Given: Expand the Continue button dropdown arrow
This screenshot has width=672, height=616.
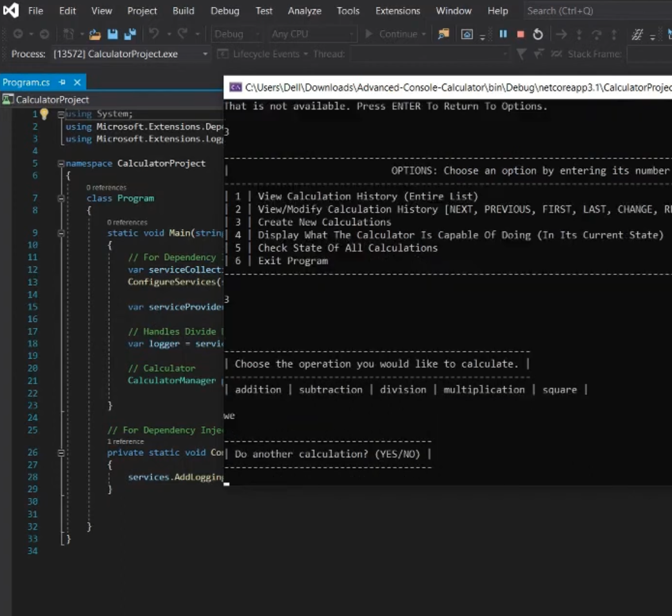Looking at the screenshot, I should [x=424, y=34].
